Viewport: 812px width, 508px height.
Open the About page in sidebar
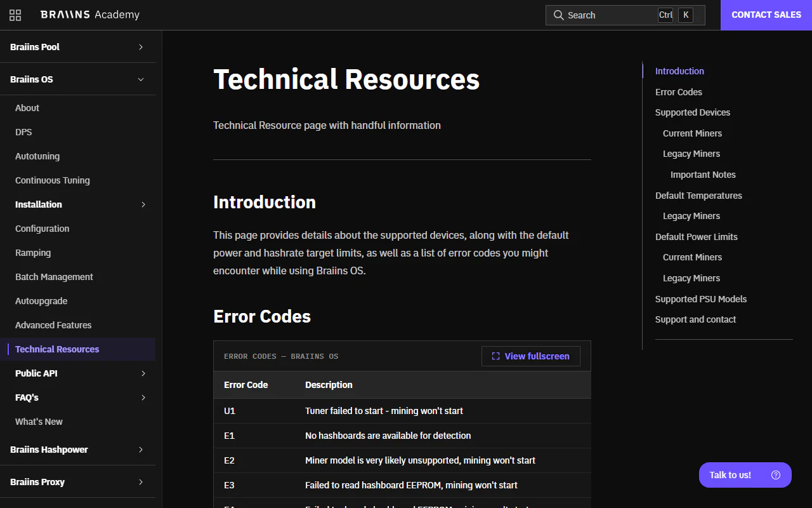(27, 108)
